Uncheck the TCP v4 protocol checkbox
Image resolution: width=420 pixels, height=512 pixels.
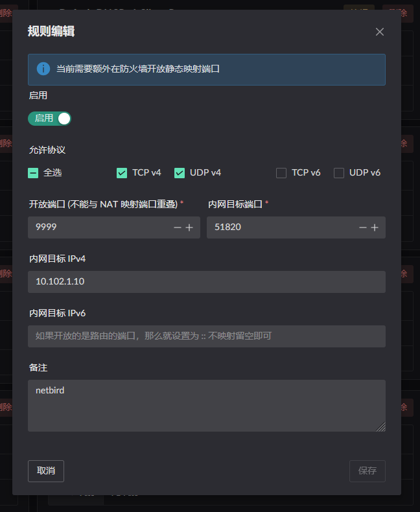coord(122,173)
